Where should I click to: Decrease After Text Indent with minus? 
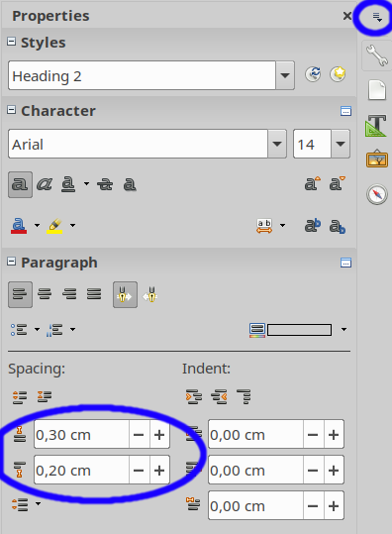pos(313,471)
